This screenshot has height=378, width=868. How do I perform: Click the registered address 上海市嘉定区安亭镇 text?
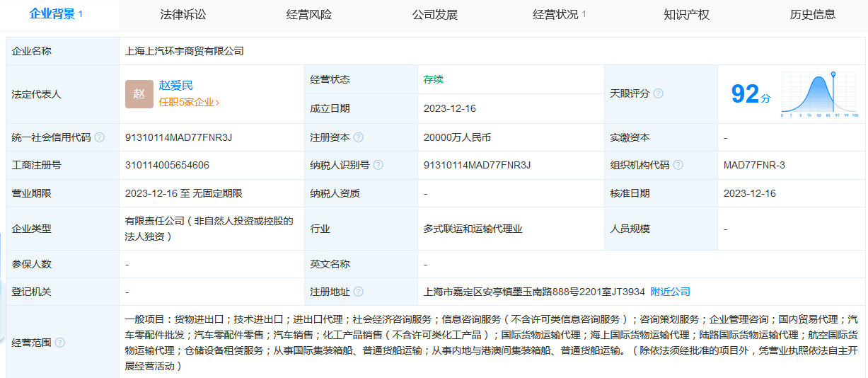pyautogui.click(x=534, y=292)
